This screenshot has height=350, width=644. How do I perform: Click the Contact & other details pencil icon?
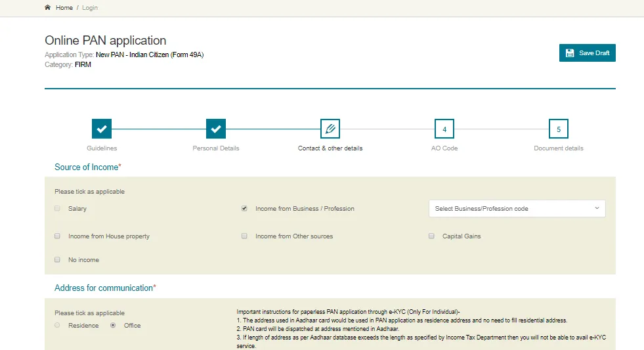(330, 129)
